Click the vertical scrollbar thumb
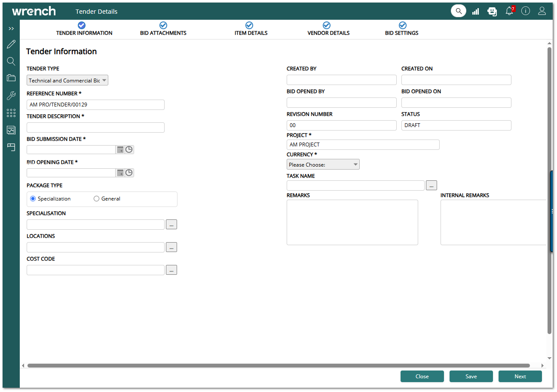The image size is (557, 392). point(549,190)
